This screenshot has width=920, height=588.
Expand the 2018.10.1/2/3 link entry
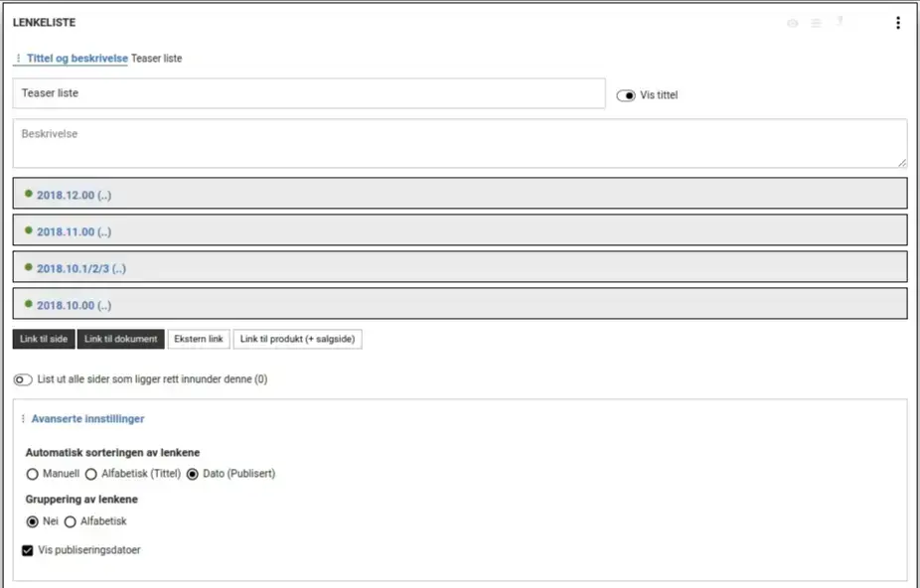point(460,267)
